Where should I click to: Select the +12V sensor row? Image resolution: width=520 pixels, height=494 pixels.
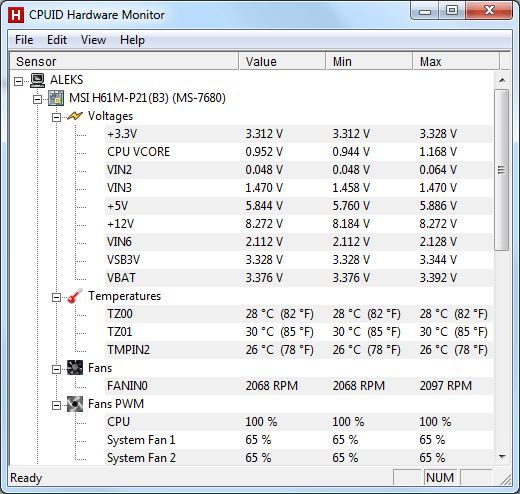point(299,224)
